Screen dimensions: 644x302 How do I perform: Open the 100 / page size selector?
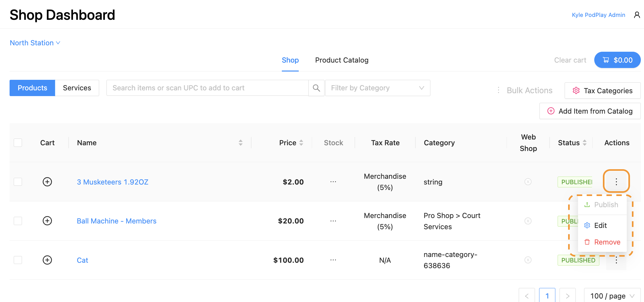click(612, 296)
